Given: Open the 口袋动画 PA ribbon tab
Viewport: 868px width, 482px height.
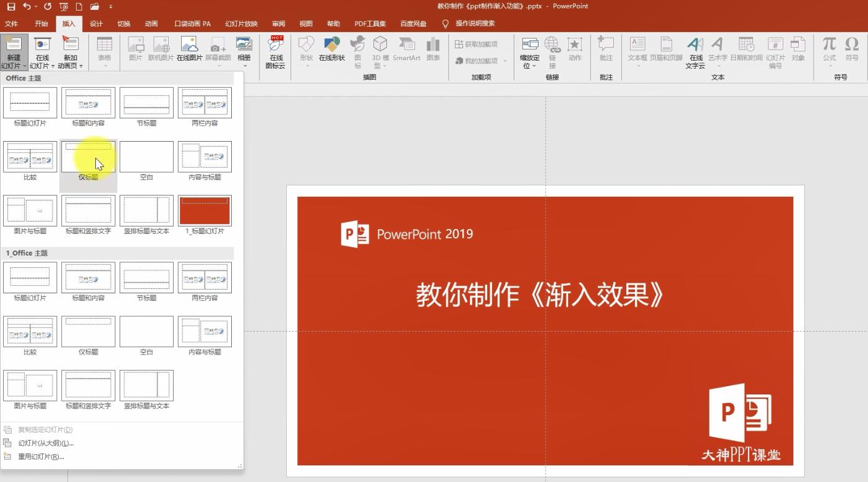Looking at the screenshot, I should click(191, 24).
